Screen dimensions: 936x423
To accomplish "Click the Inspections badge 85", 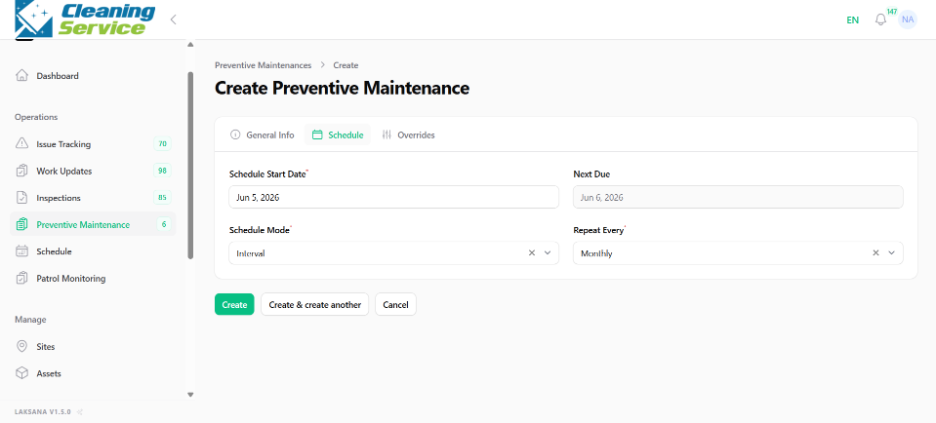I will click(162, 197).
